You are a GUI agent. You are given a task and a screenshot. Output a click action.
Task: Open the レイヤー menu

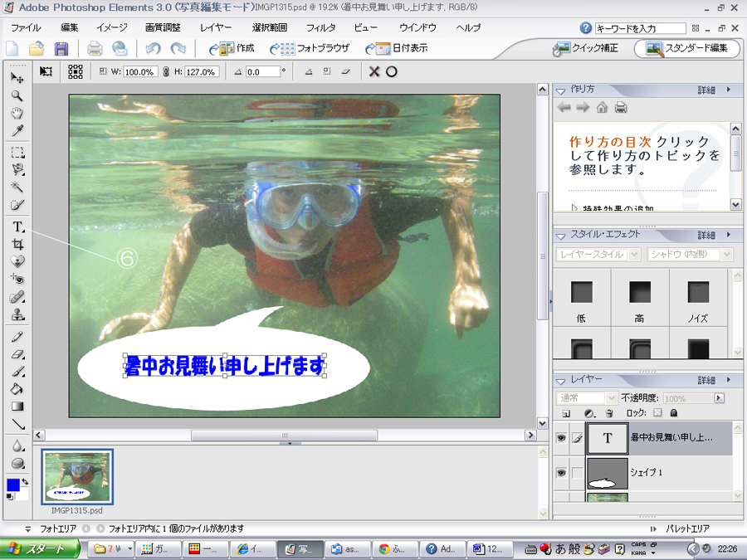click(x=216, y=27)
